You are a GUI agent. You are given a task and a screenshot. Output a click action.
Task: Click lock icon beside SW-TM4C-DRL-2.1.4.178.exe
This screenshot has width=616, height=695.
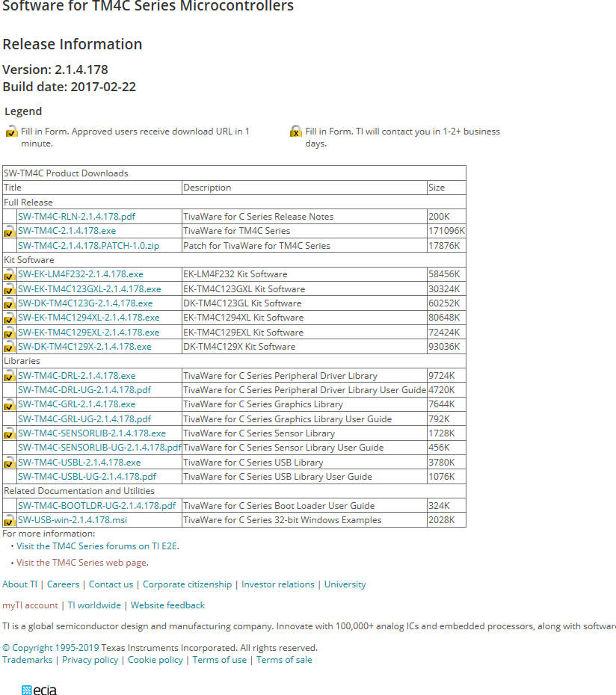pos(9,376)
